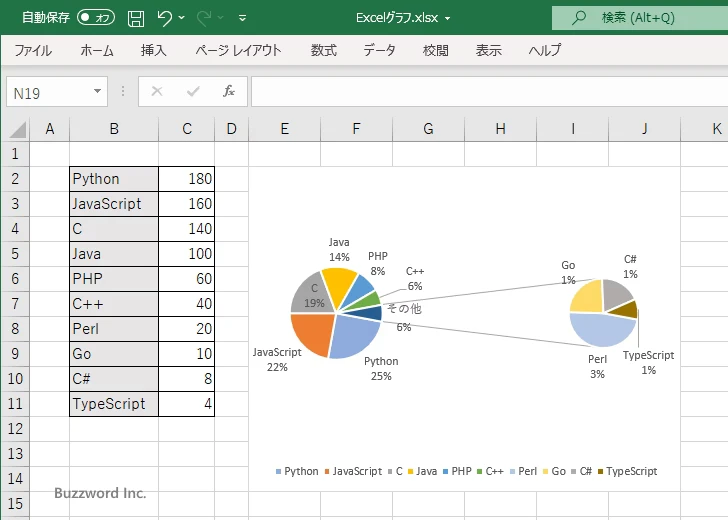The height and width of the screenshot is (520, 728).
Task: Select cell containing Python
Action: click(x=114, y=179)
